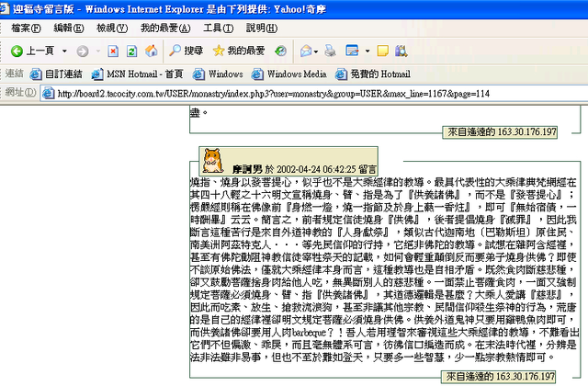Open the Windows links bar shortcut
Screen dimensions: 588x386
(218, 74)
